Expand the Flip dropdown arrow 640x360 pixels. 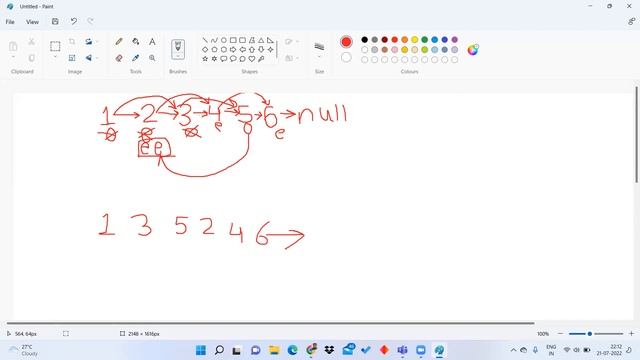point(97,58)
